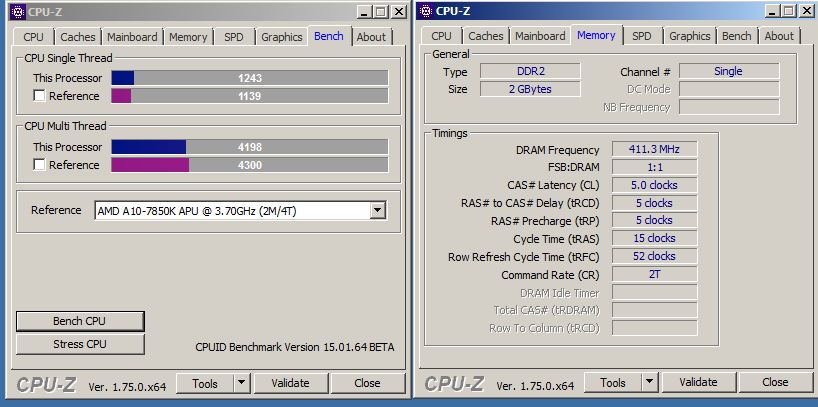Click CPUID Benchmark Version 15.01.64 BETA text
Screen dimensions: 818x407
[295, 347]
